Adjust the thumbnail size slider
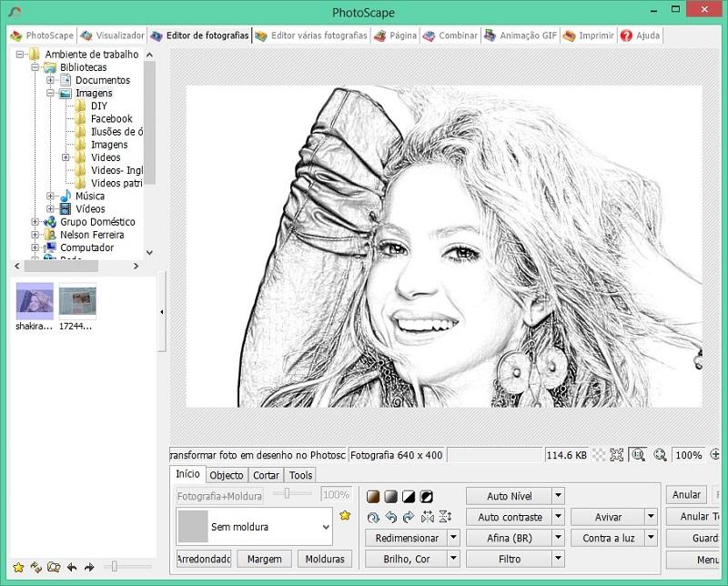 tap(116, 567)
